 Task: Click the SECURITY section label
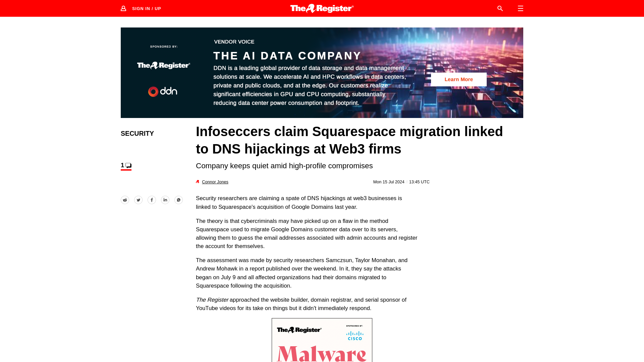pos(137,133)
